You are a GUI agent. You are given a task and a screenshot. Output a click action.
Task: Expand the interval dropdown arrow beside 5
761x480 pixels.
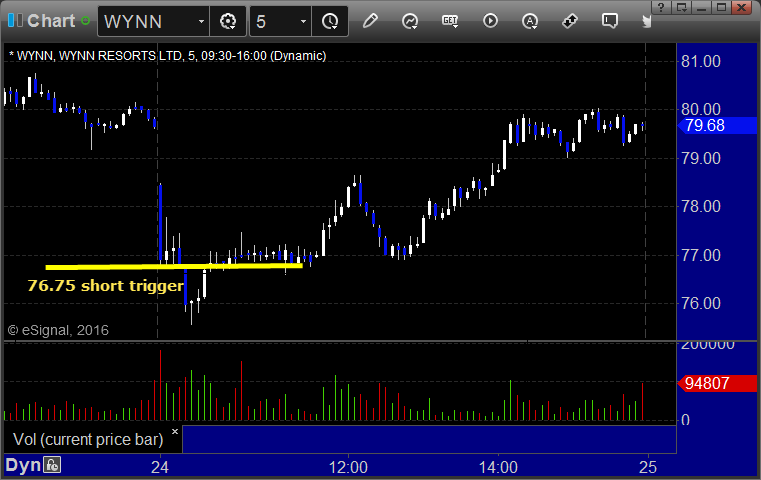tap(303, 21)
